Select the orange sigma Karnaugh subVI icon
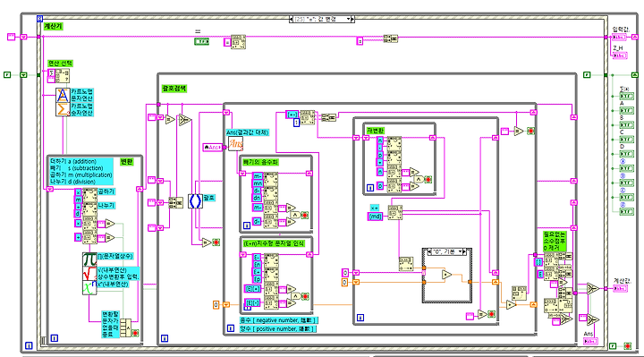The image size is (644, 357). pyautogui.click(x=63, y=109)
